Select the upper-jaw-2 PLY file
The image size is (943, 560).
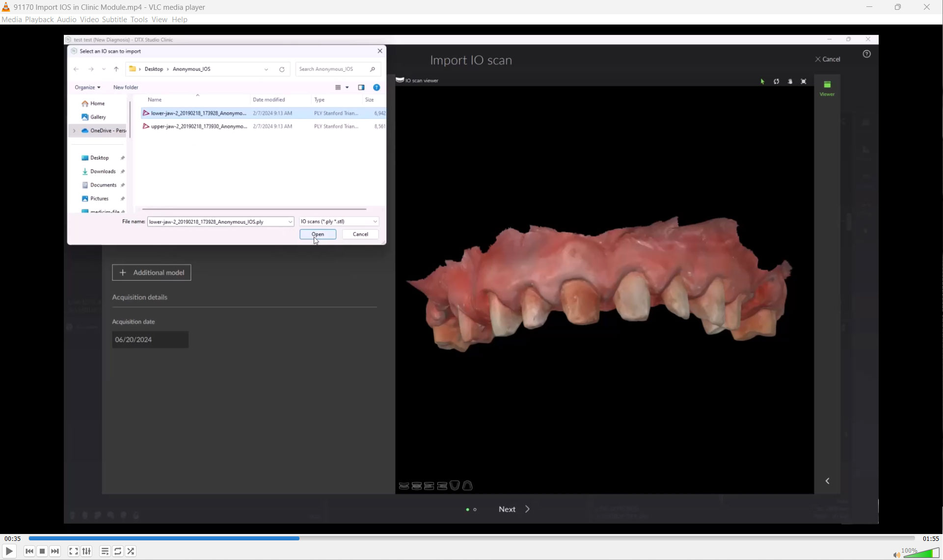[x=264, y=126]
